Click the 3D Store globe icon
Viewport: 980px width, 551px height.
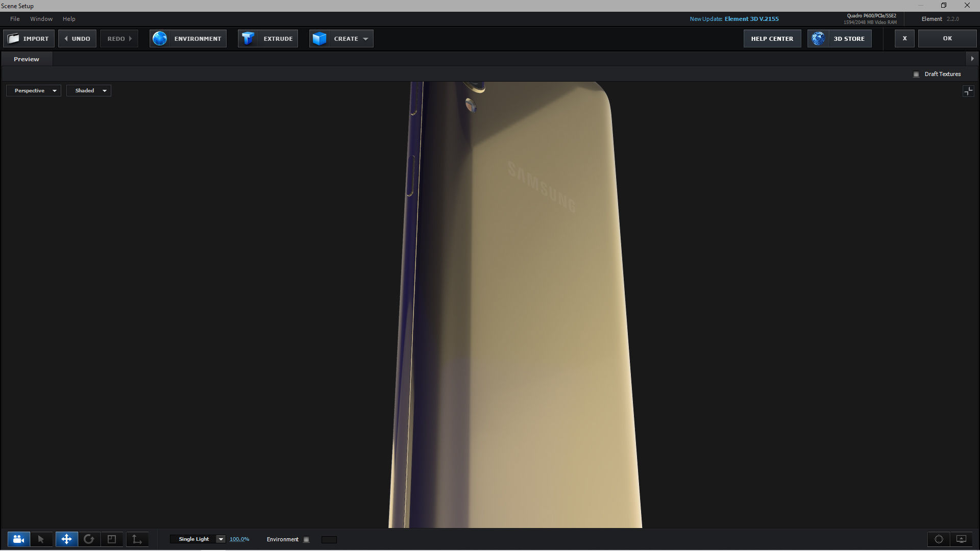[818, 39]
